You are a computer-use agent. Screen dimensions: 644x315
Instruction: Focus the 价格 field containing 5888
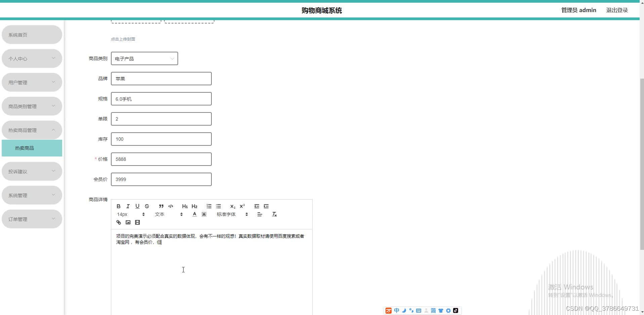(161, 159)
